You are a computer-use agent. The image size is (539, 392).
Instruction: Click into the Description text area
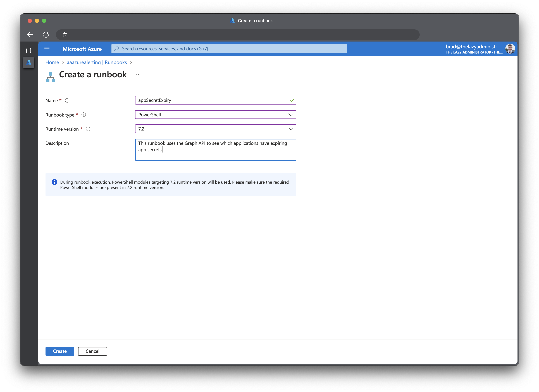point(216,150)
